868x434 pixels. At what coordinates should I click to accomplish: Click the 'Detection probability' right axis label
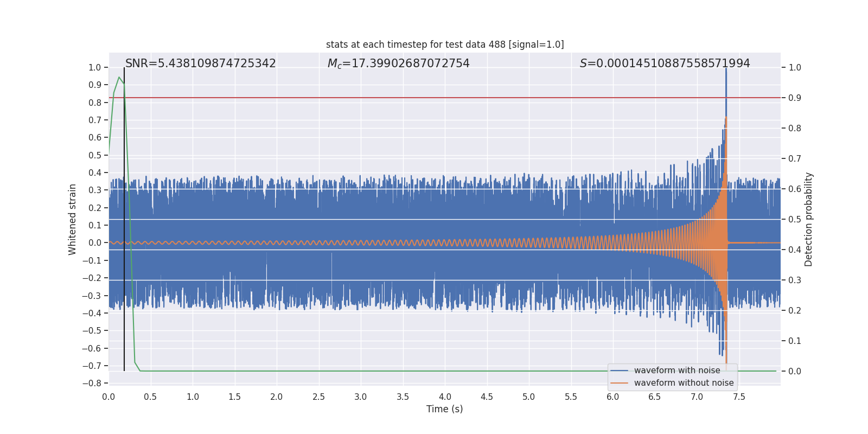click(808, 219)
